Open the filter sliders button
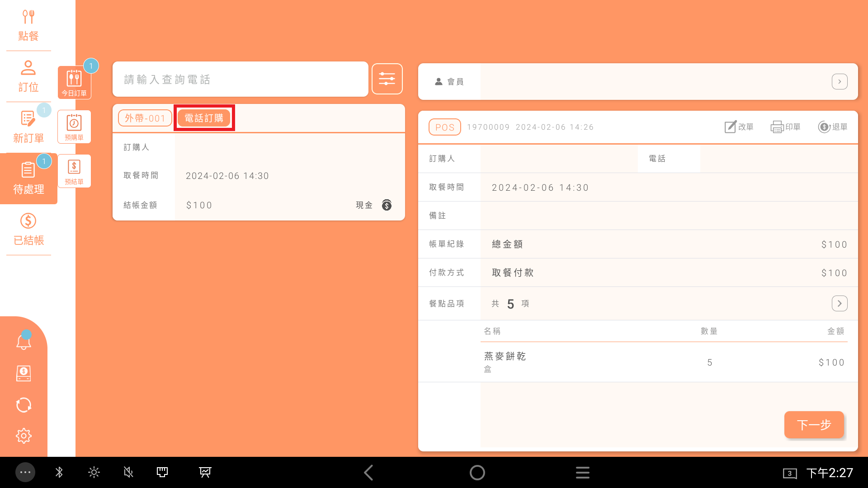 387,79
